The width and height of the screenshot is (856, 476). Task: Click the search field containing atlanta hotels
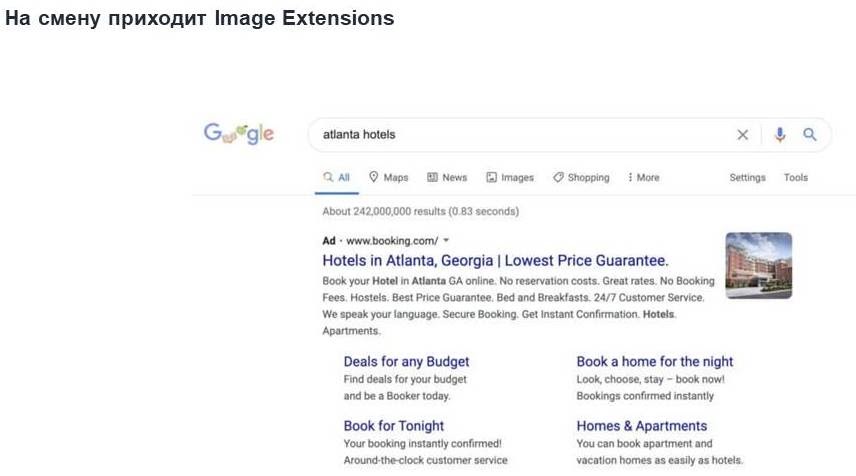click(520, 135)
